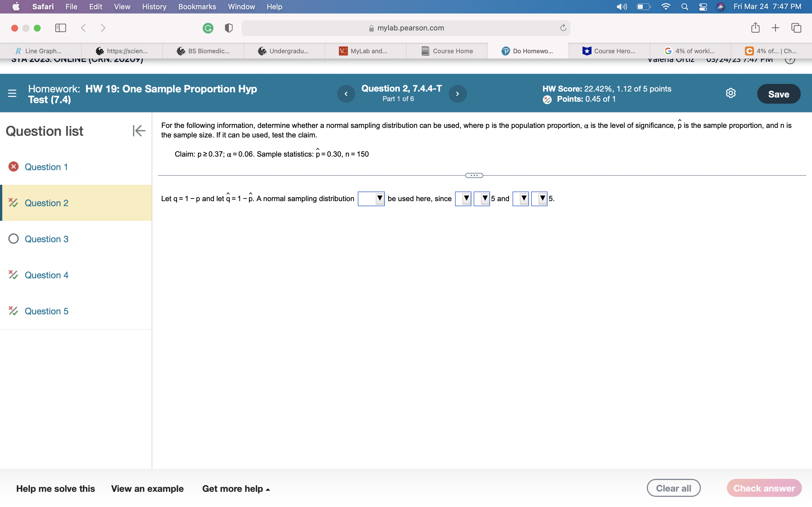Open the first dropdown after 'since'
This screenshot has height=507, width=812.
point(463,199)
